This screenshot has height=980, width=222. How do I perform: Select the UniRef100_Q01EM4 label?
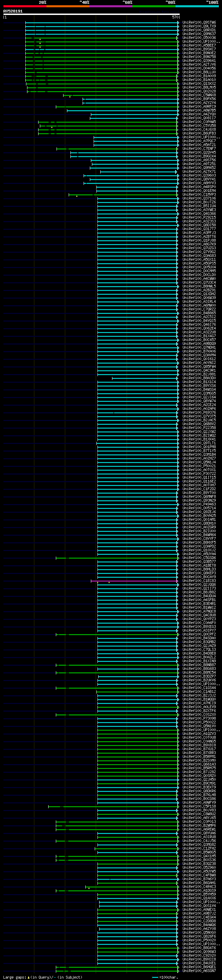tap(199, 191)
